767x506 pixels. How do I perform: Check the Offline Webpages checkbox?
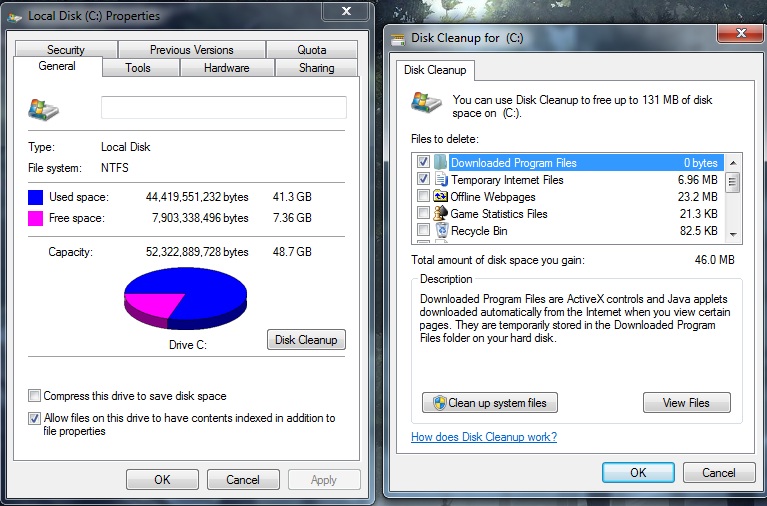[x=424, y=196]
